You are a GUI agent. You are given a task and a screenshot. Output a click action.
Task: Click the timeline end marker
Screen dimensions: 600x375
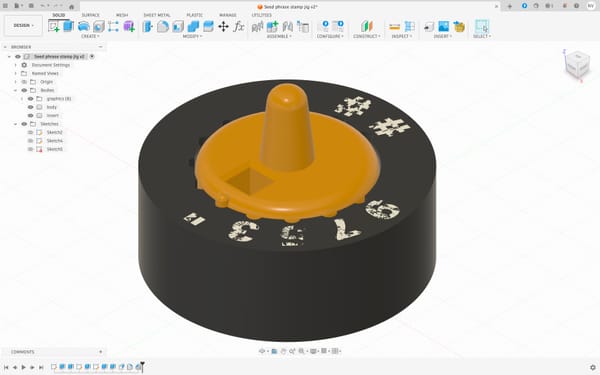[x=142, y=366]
